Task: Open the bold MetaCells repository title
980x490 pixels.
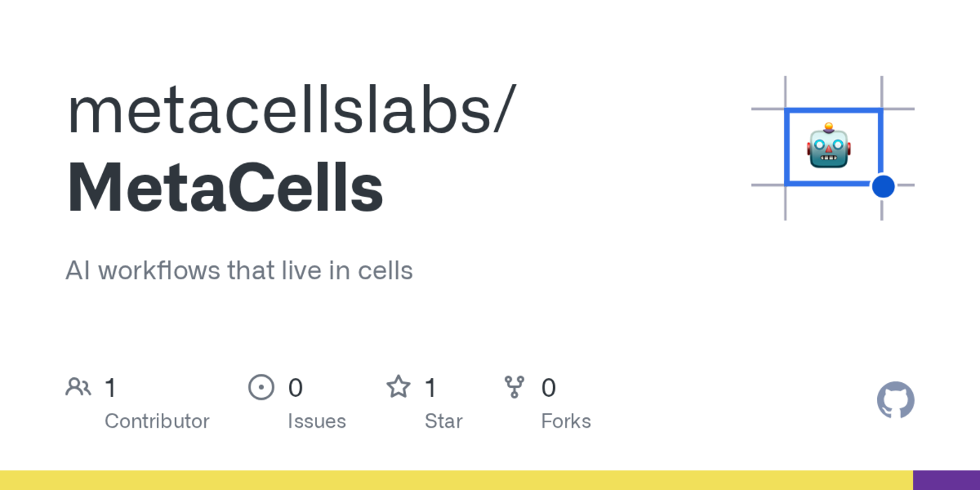Action: pos(225,189)
